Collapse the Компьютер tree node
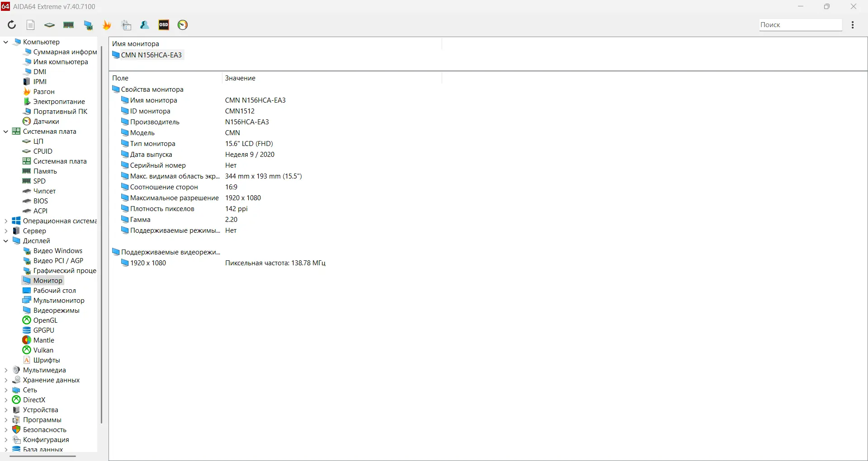The height and width of the screenshot is (461, 868). coord(6,42)
